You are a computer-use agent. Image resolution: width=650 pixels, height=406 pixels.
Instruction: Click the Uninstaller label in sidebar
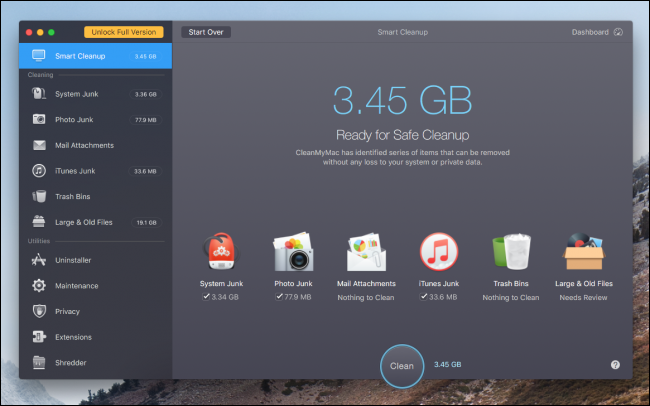[x=73, y=260]
